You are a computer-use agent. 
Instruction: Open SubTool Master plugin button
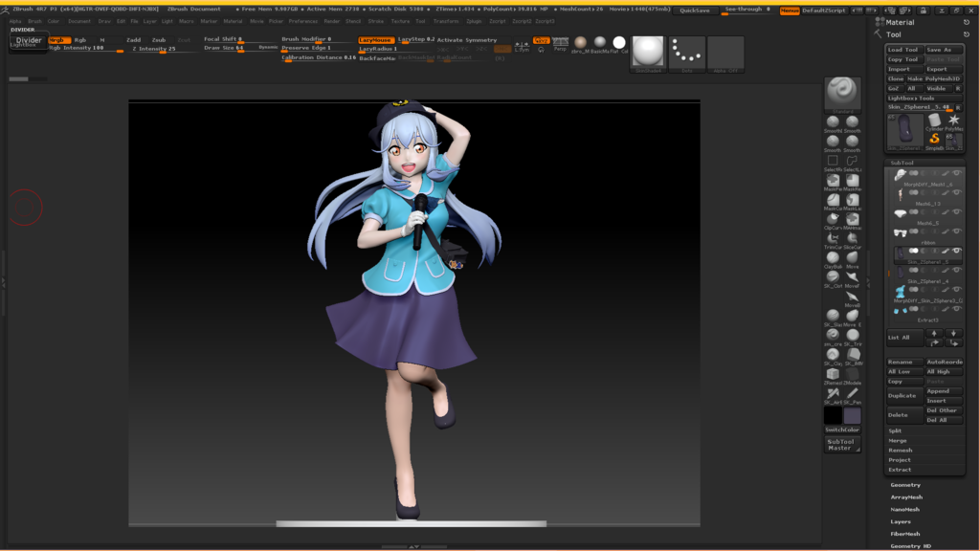pyautogui.click(x=842, y=444)
